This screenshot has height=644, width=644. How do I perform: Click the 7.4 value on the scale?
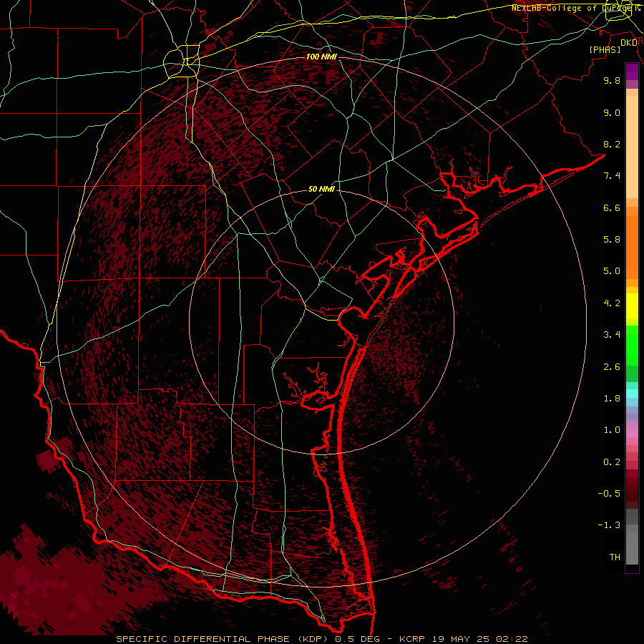(612, 176)
